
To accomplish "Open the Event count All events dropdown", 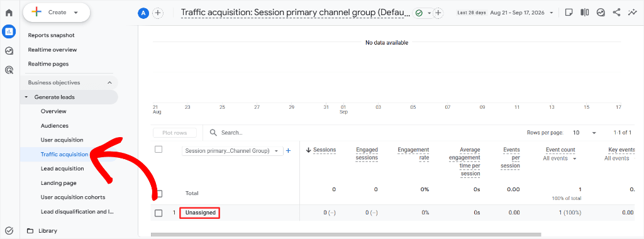I will (x=559, y=158).
